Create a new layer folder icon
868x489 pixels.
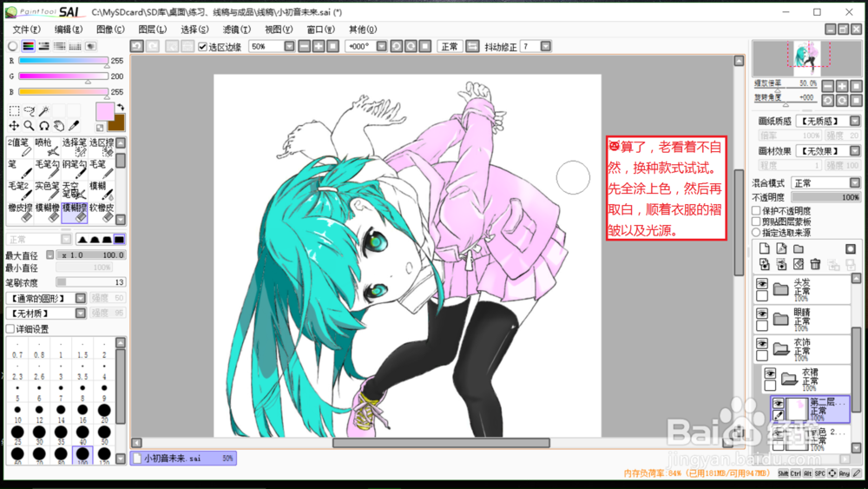(x=799, y=248)
